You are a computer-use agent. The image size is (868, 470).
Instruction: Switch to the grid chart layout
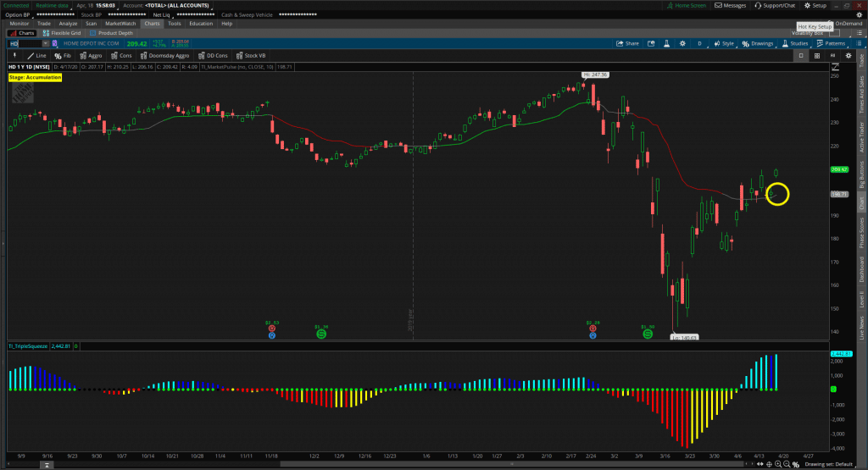pyautogui.click(x=816, y=55)
